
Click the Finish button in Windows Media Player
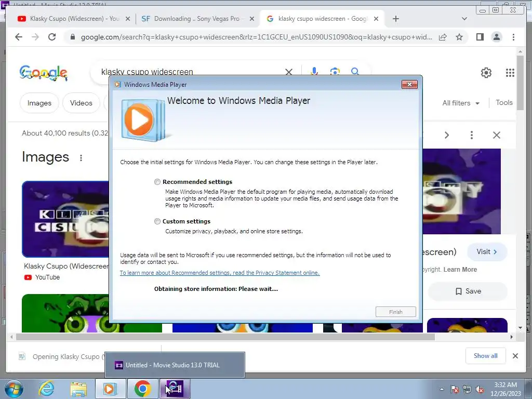coord(395,312)
